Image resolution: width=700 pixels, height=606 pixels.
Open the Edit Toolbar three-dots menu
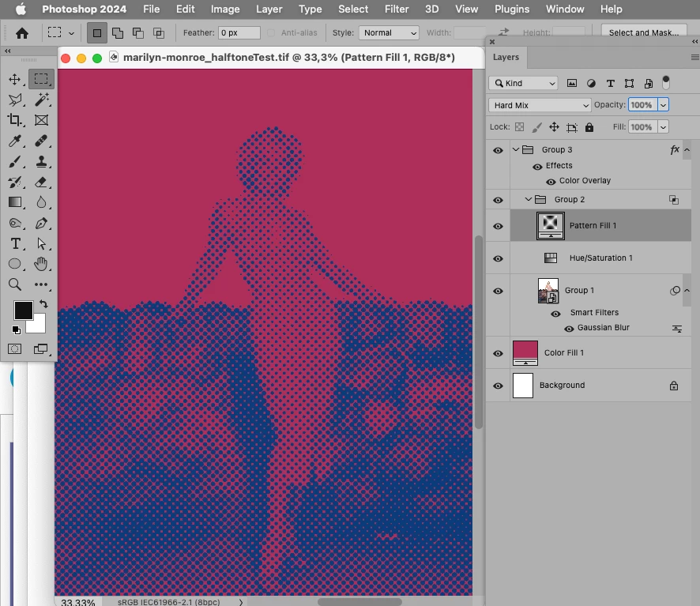pyautogui.click(x=41, y=284)
